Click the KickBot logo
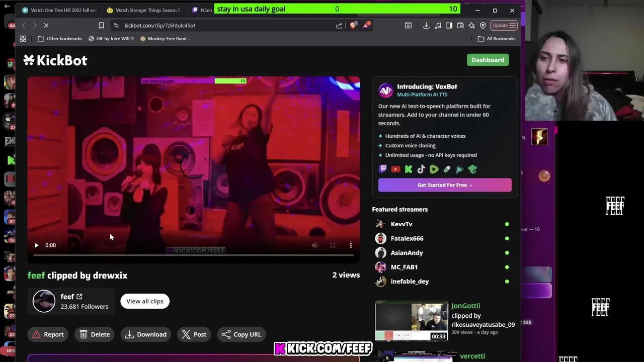This screenshot has width=644, height=362. click(55, 60)
